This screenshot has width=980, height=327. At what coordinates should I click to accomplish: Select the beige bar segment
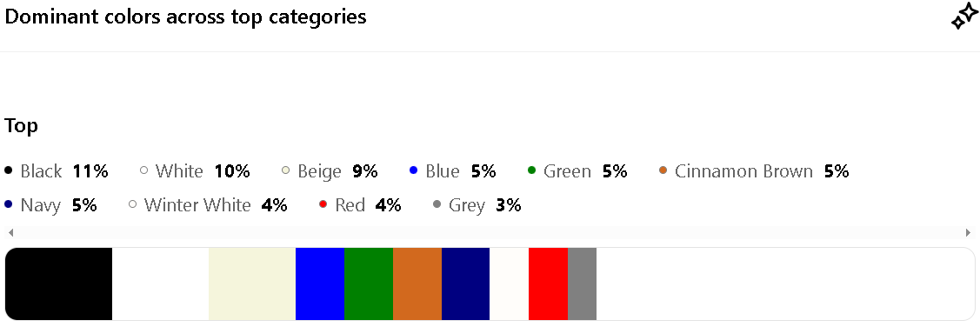[252, 284]
